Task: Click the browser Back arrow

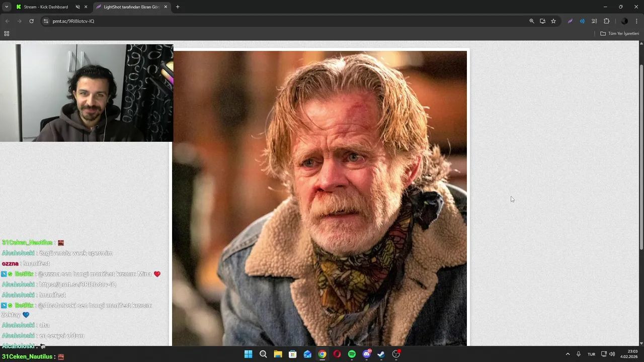Action: 7,21
